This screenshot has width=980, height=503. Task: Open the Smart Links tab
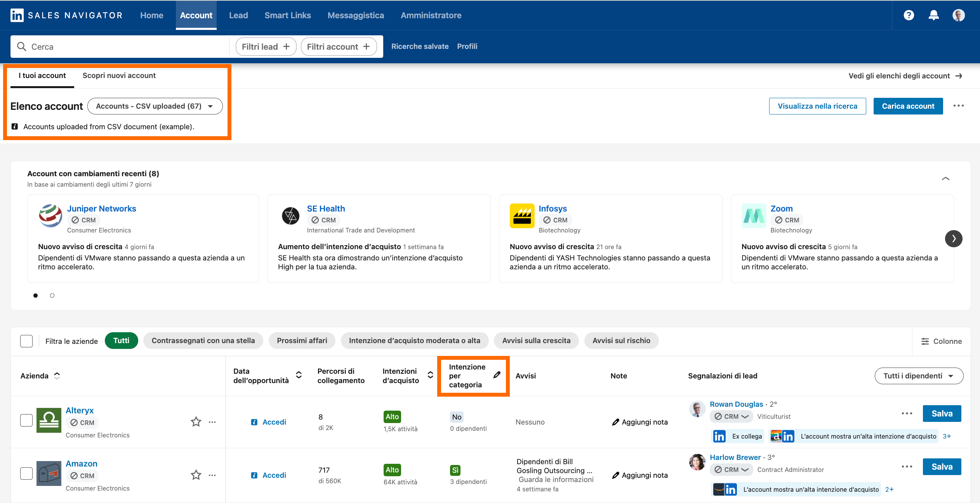(288, 16)
